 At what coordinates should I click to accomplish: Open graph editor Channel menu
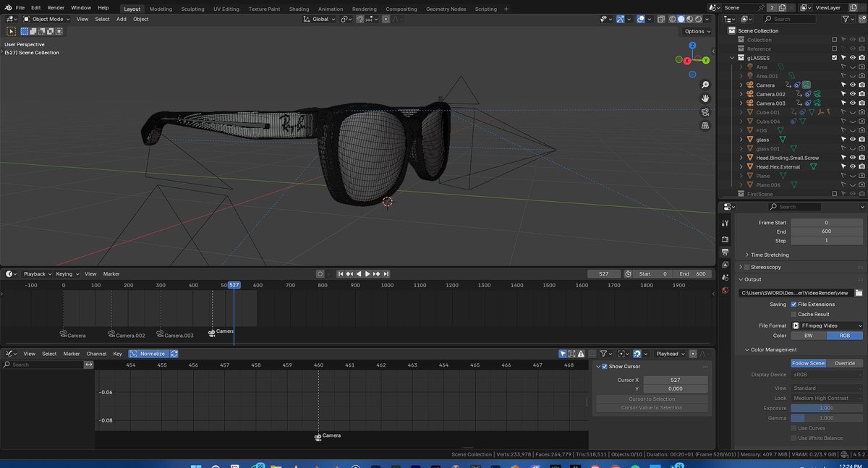[96, 354]
